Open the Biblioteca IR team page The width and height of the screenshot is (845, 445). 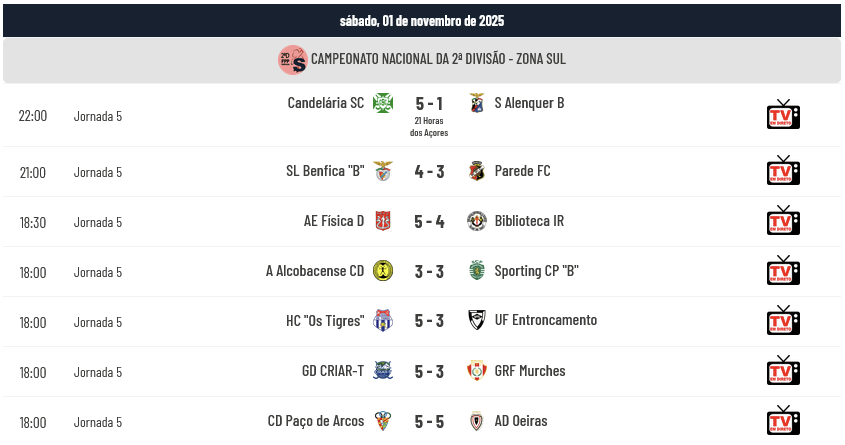pos(529,221)
